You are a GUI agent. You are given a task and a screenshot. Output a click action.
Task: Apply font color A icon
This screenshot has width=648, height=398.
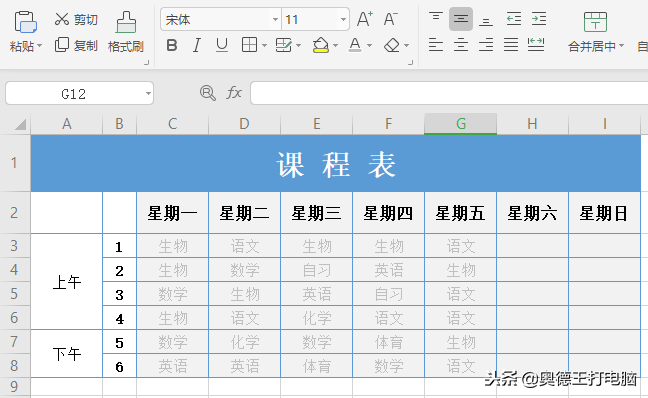(355, 45)
